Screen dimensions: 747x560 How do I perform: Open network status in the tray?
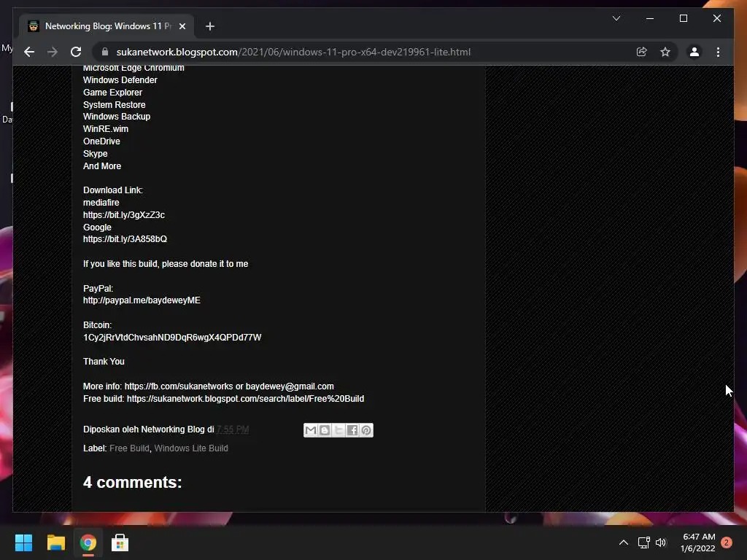click(x=643, y=542)
